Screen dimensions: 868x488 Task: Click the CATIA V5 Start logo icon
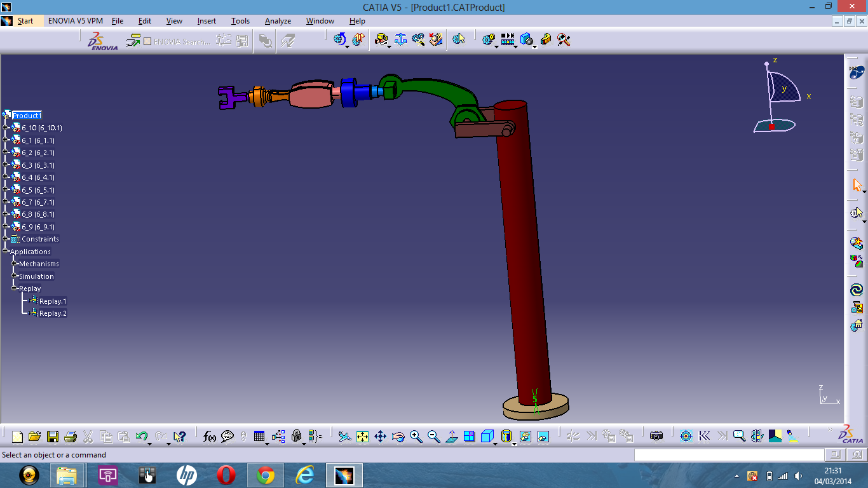pyautogui.click(x=7, y=21)
